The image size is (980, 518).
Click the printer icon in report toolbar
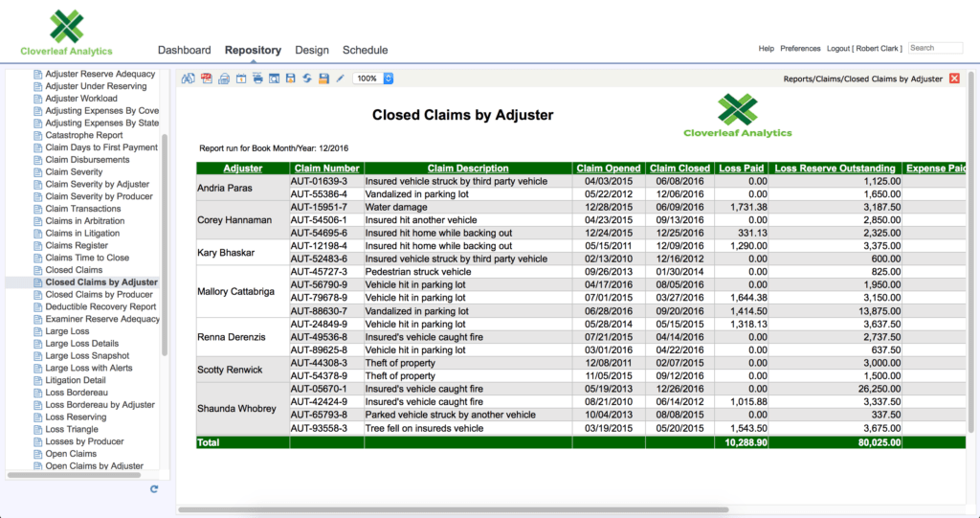257,79
